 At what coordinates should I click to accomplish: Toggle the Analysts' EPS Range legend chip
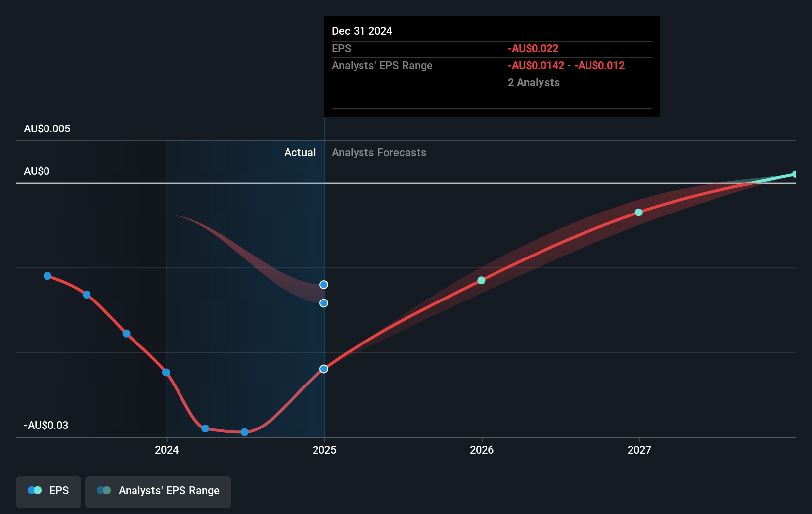pyautogui.click(x=158, y=492)
